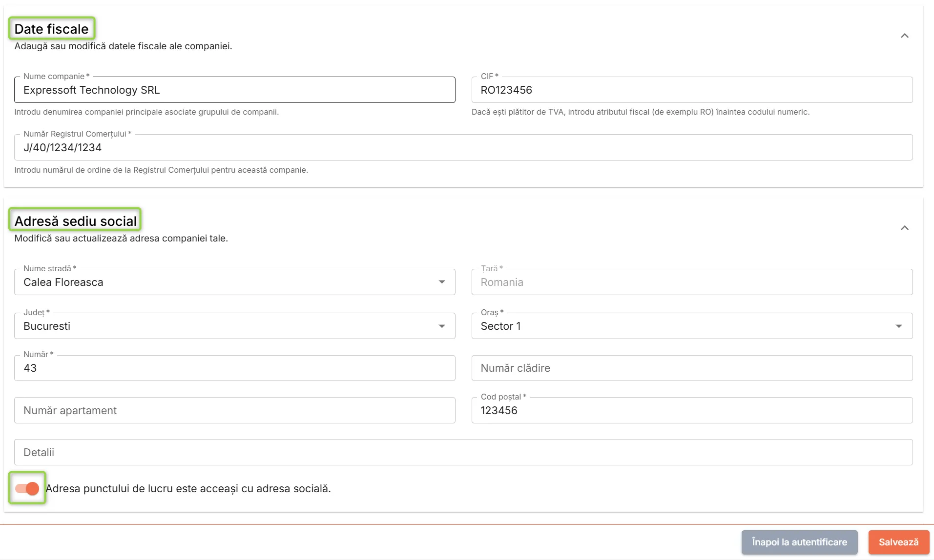Click hint text 'Dacă ești plătitor de TVA'
The width and height of the screenshot is (934, 560).
[641, 112]
